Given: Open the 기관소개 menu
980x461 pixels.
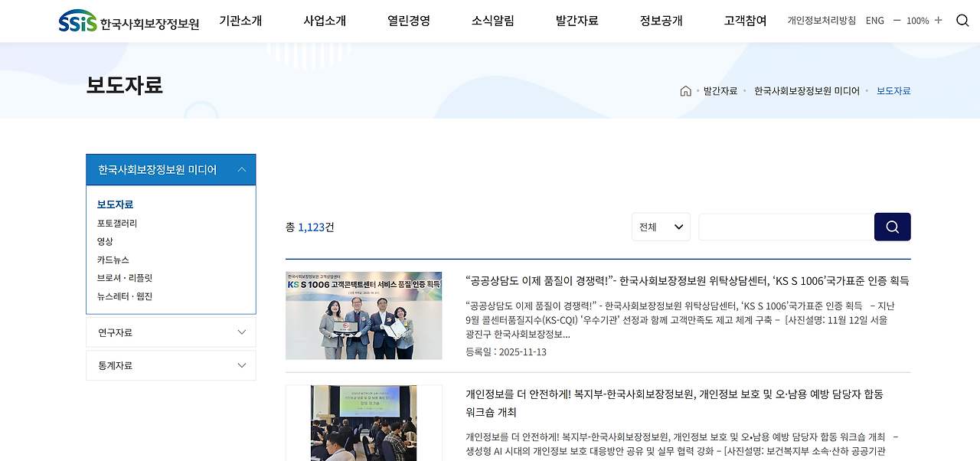Looking at the screenshot, I should 240,21.
